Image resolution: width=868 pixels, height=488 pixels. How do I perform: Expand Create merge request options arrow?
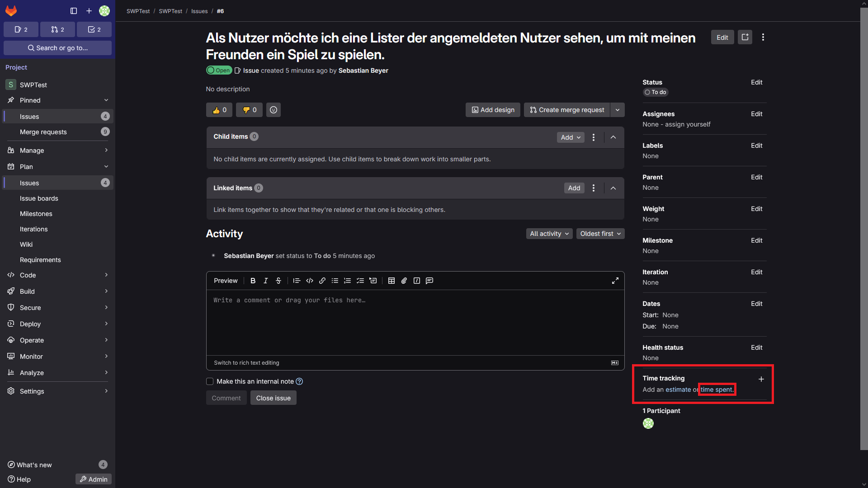click(618, 110)
